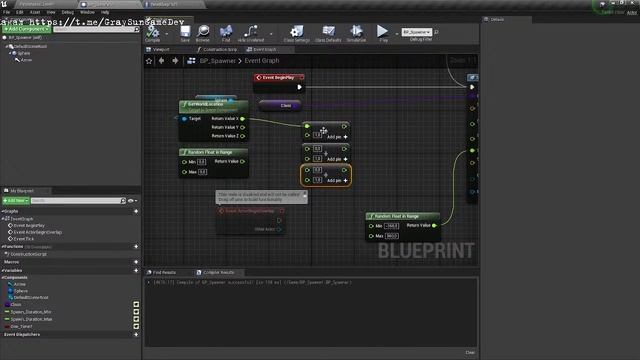The height and width of the screenshot is (360, 640).
Task: Select Event ActorBeginOverlap in My Blueprint
Action: (38, 232)
